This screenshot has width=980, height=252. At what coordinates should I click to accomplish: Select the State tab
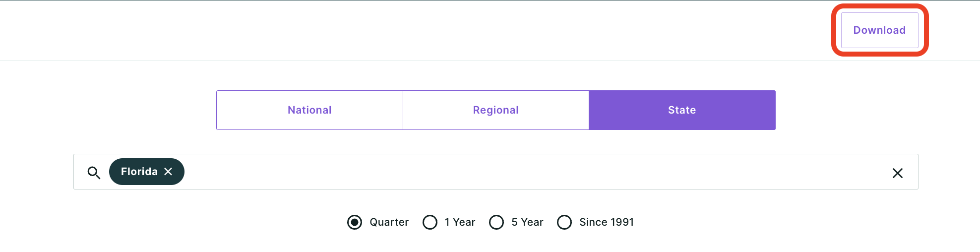tap(682, 110)
